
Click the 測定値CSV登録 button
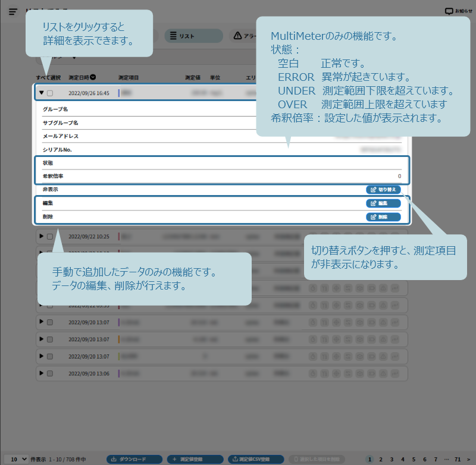pos(256,459)
